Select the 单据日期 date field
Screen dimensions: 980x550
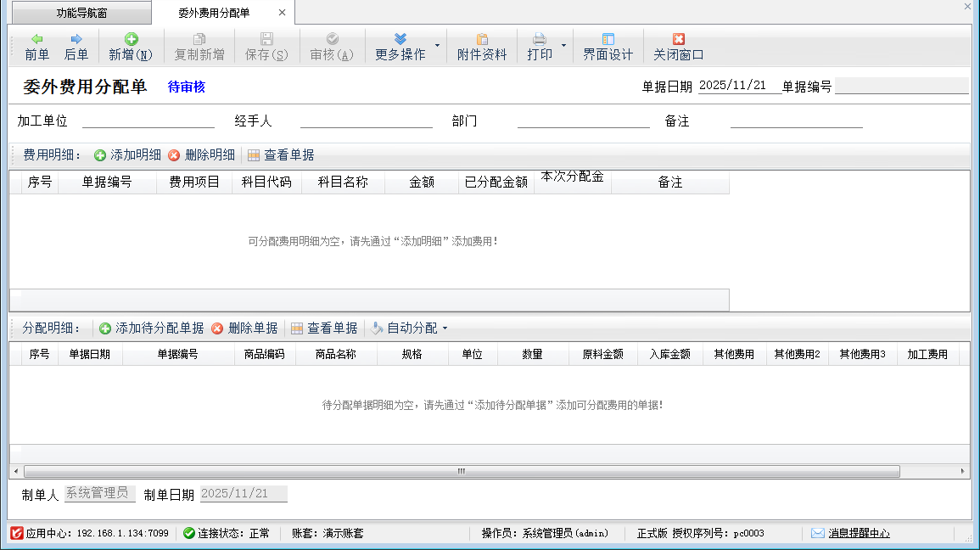tap(738, 86)
